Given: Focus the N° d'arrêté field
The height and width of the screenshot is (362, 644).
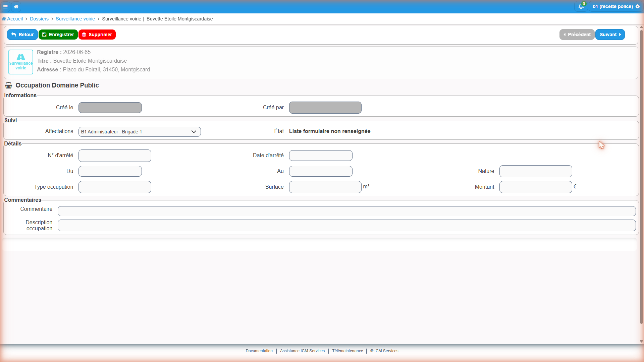Looking at the screenshot, I should pyautogui.click(x=115, y=156).
